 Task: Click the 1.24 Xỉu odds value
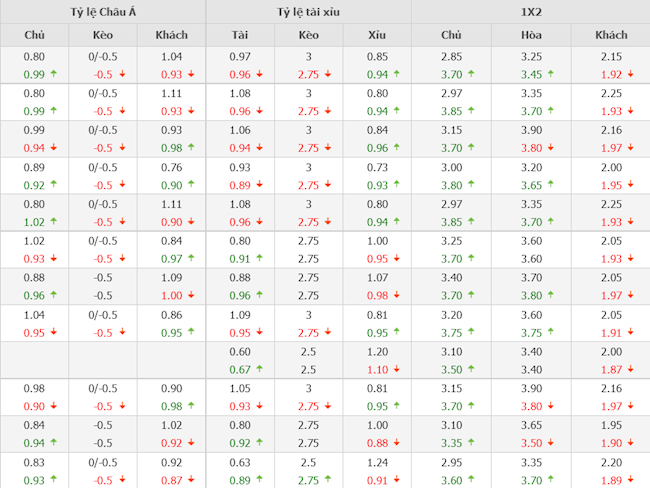(x=377, y=464)
